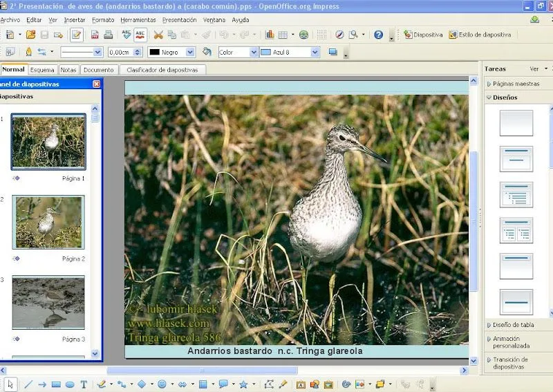Click the Area fill bucket icon
553x392 pixels.
(207, 52)
